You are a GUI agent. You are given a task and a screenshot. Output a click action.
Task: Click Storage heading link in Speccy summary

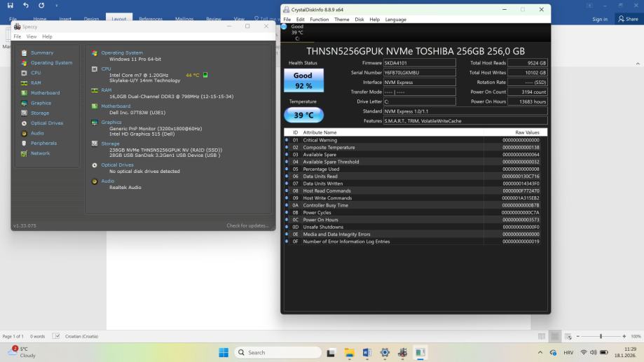(110, 144)
